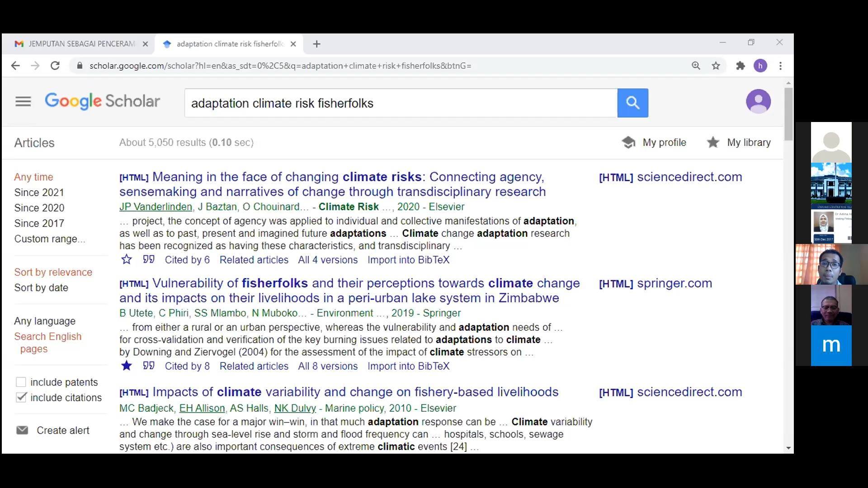This screenshot has width=868, height=488.
Task: Open the springer.com HTML link
Action: point(656,283)
